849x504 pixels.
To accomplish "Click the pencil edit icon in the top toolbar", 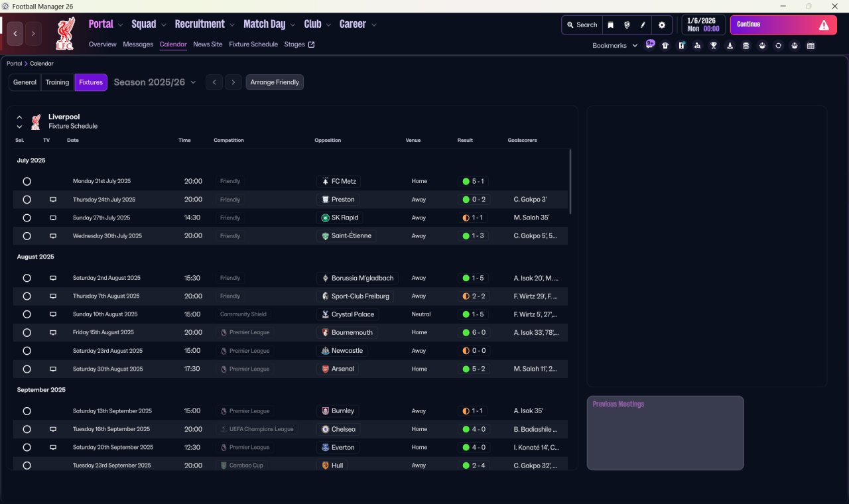I will coord(643,25).
